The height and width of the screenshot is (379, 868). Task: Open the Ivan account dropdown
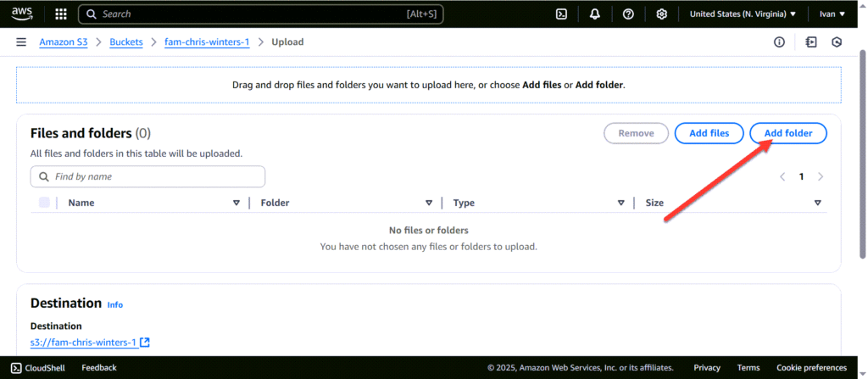click(x=832, y=14)
